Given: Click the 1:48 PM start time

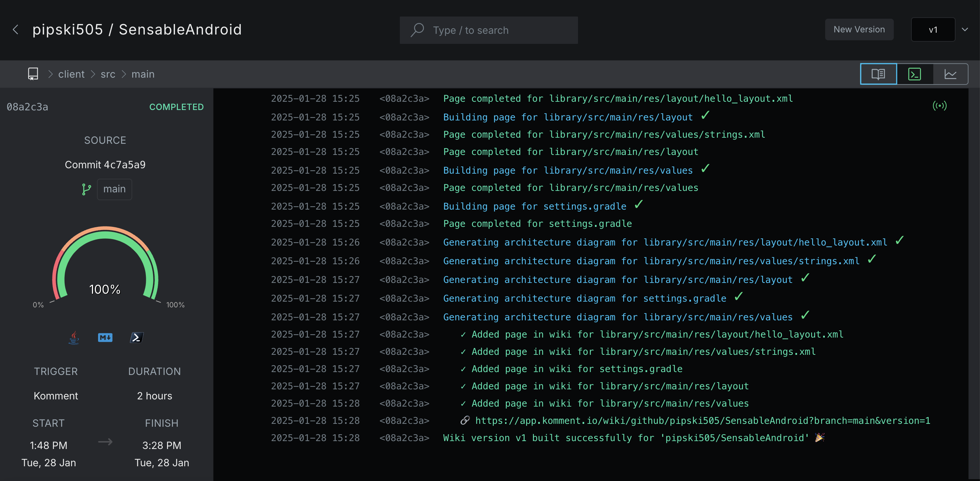Looking at the screenshot, I should point(49,445).
